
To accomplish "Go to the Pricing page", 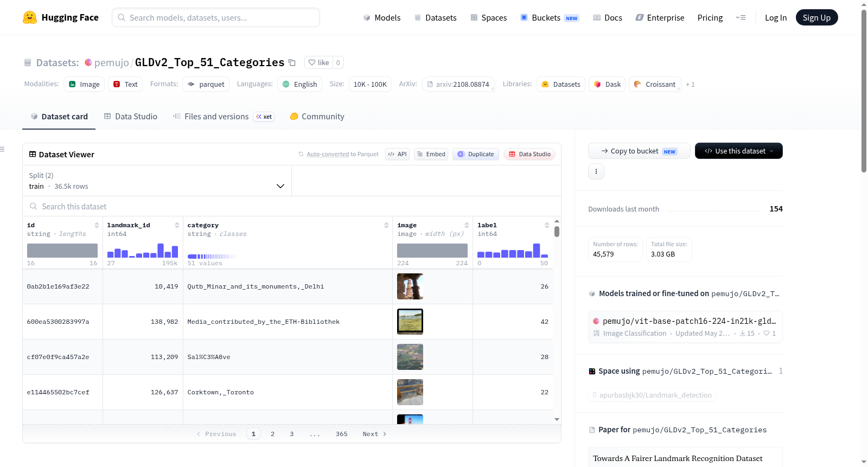I will 710,17.
